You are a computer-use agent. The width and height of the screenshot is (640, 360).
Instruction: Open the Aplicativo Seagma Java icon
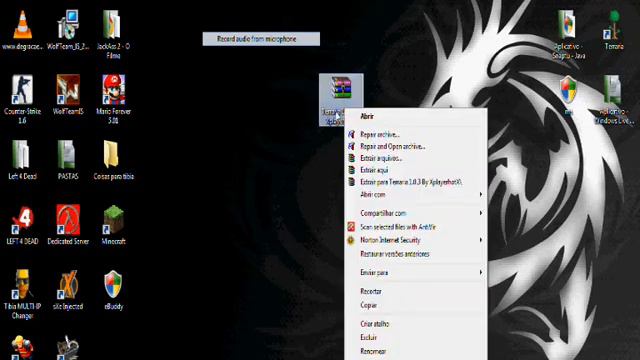click(x=567, y=24)
